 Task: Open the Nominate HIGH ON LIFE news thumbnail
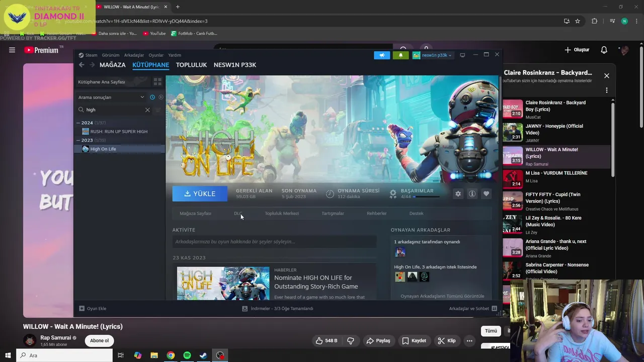pyautogui.click(x=223, y=284)
